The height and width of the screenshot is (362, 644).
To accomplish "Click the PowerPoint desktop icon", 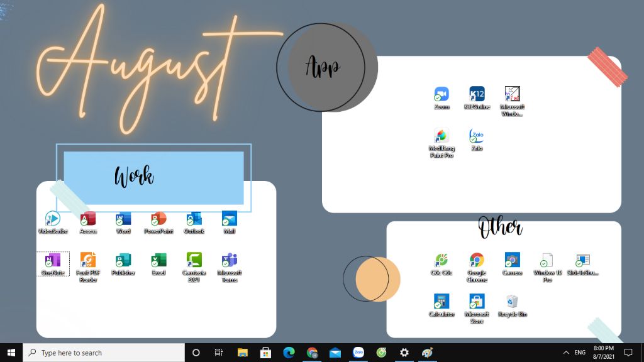I will click(158, 222).
